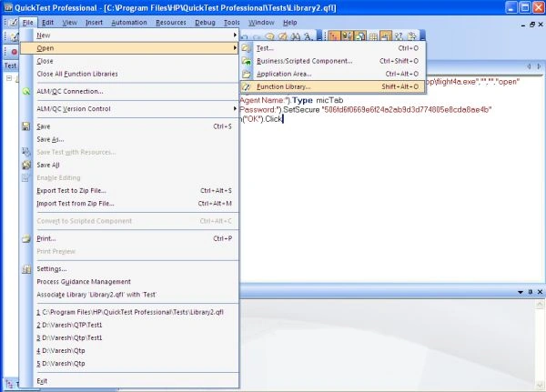Collapse the tree node in Test pane
The image size is (546, 392).
[x=9, y=78]
